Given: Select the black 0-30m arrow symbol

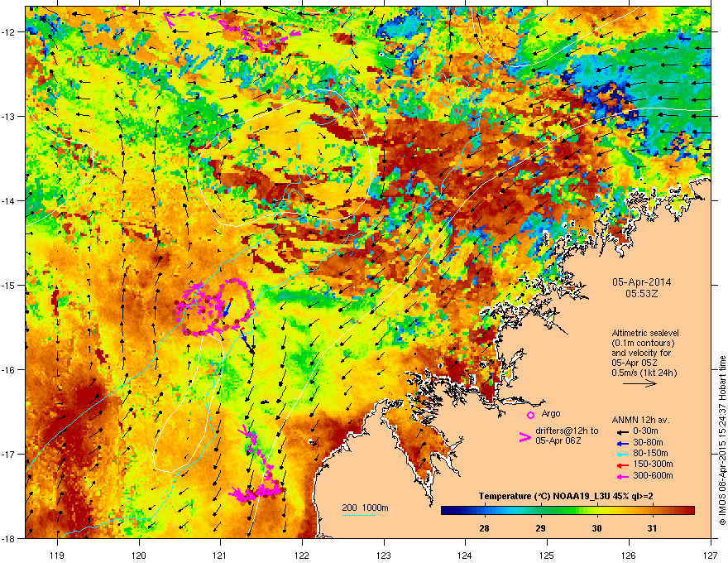Looking at the screenshot, I should (622, 431).
